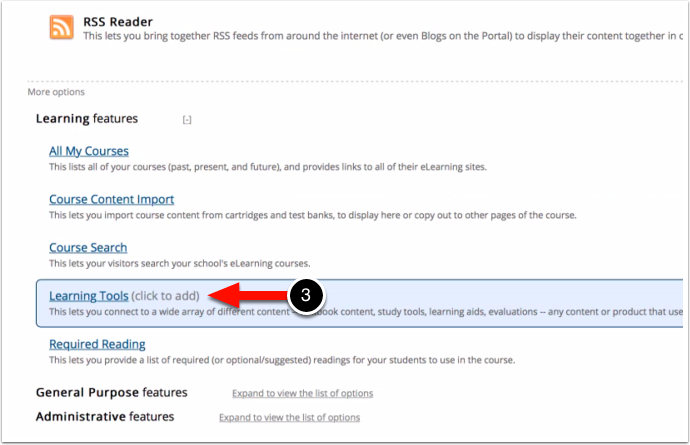Click the Learning Tools description text
The image size is (690, 445).
[x=366, y=312]
